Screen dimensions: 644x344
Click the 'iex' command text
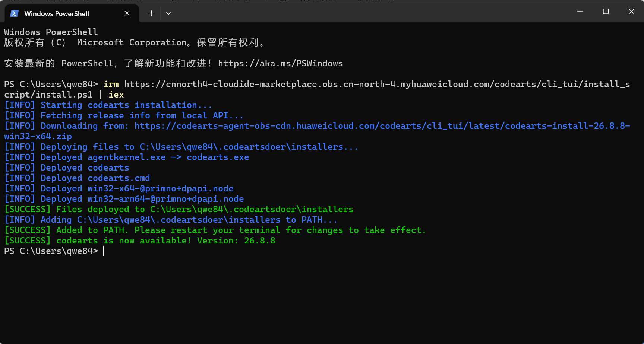tap(116, 95)
